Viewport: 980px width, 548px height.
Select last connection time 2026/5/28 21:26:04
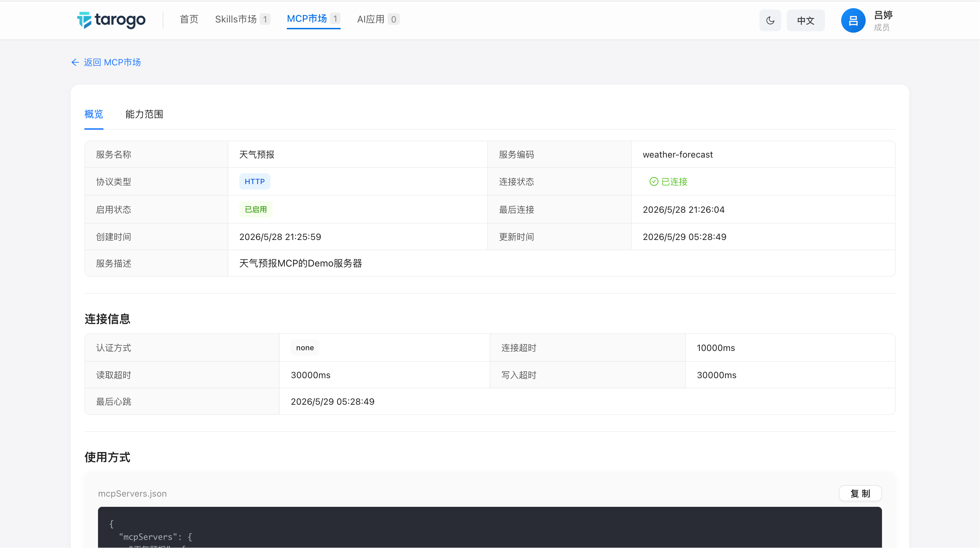(x=683, y=210)
